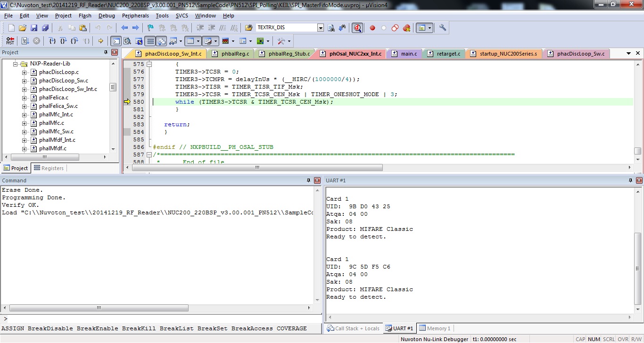Open the TEXTRX_DIS find combo box dropdown
This screenshot has height=343, width=644.
[321, 28]
